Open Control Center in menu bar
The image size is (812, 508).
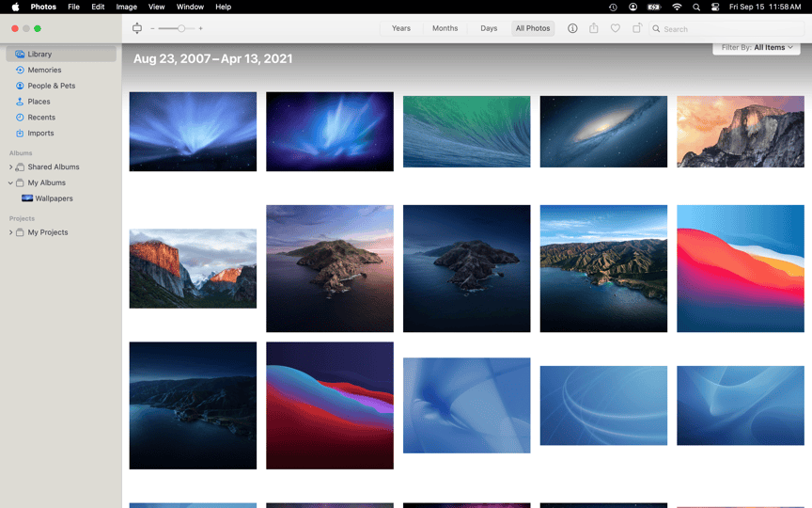click(715, 7)
